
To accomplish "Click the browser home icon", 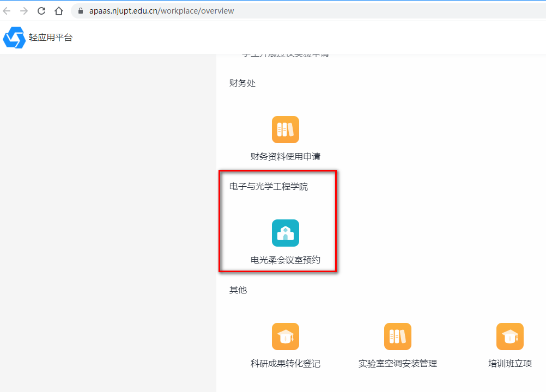I will (x=59, y=11).
